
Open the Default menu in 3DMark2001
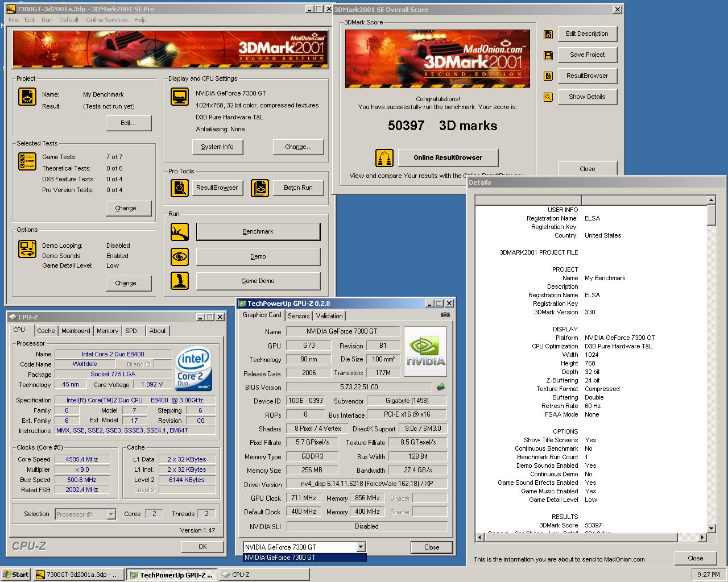click(69, 20)
